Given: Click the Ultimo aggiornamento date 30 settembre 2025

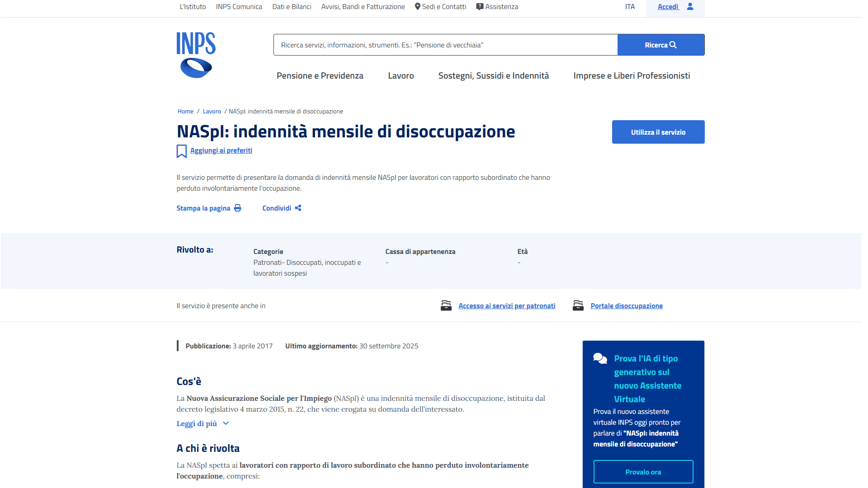Looking at the screenshot, I should tap(389, 346).
